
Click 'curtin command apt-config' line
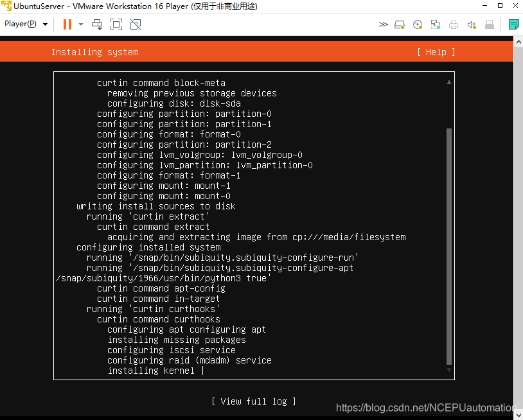161,288
